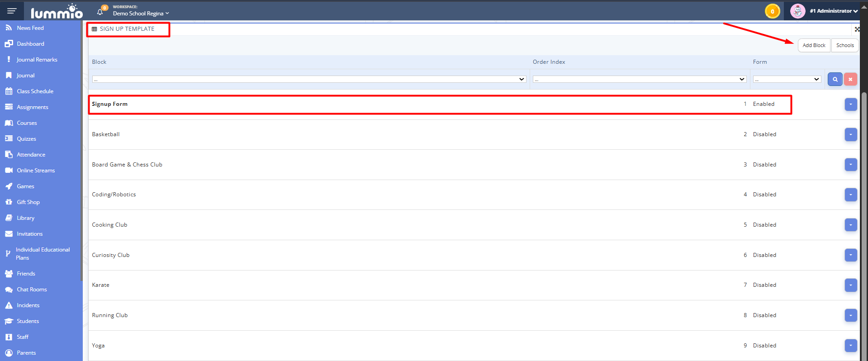Open the #1 Administrator account menu

834,11
